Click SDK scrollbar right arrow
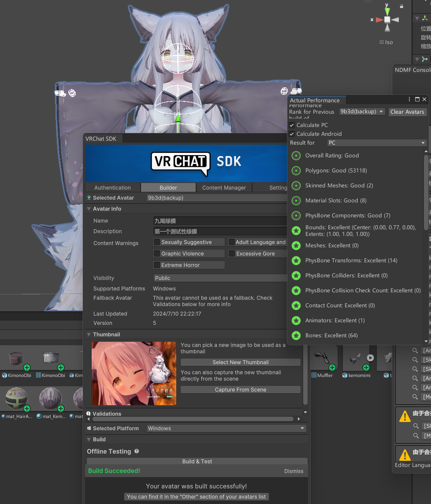The image size is (431, 504). (x=299, y=419)
